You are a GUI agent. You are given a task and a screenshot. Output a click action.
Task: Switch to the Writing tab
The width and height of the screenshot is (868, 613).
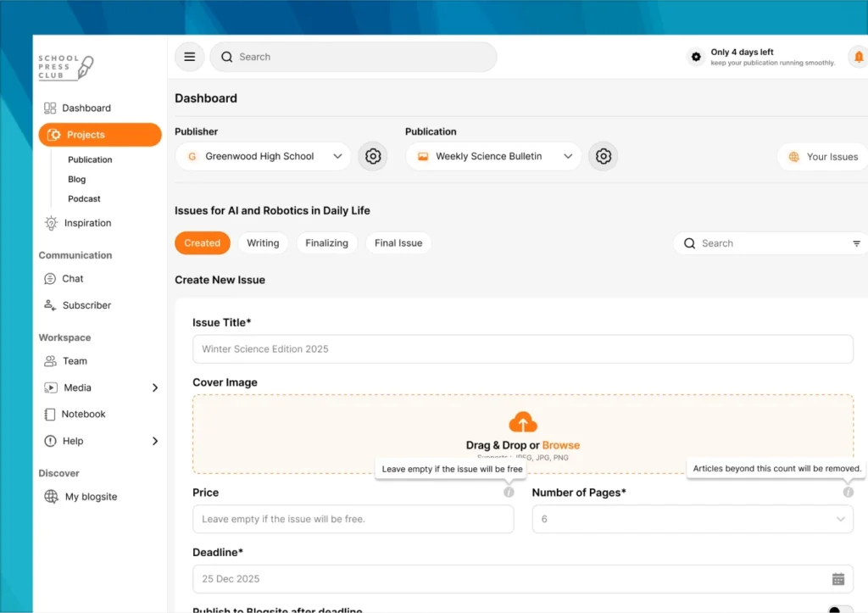pos(263,243)
